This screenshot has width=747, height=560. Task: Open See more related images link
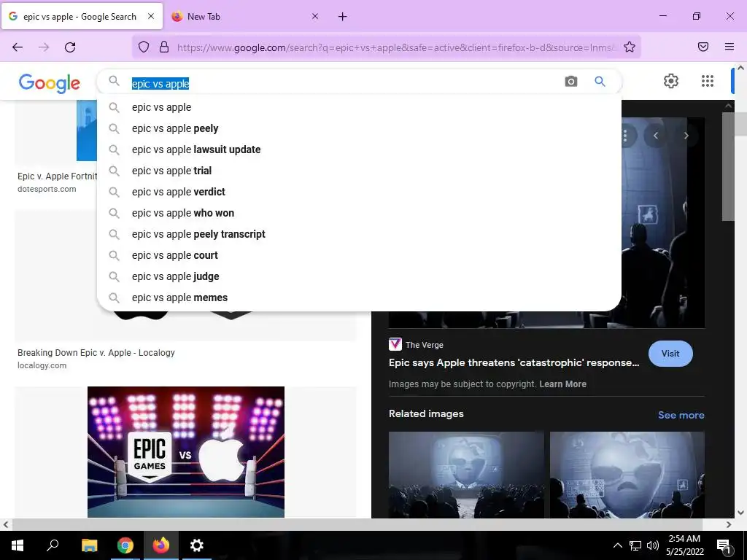681,415
